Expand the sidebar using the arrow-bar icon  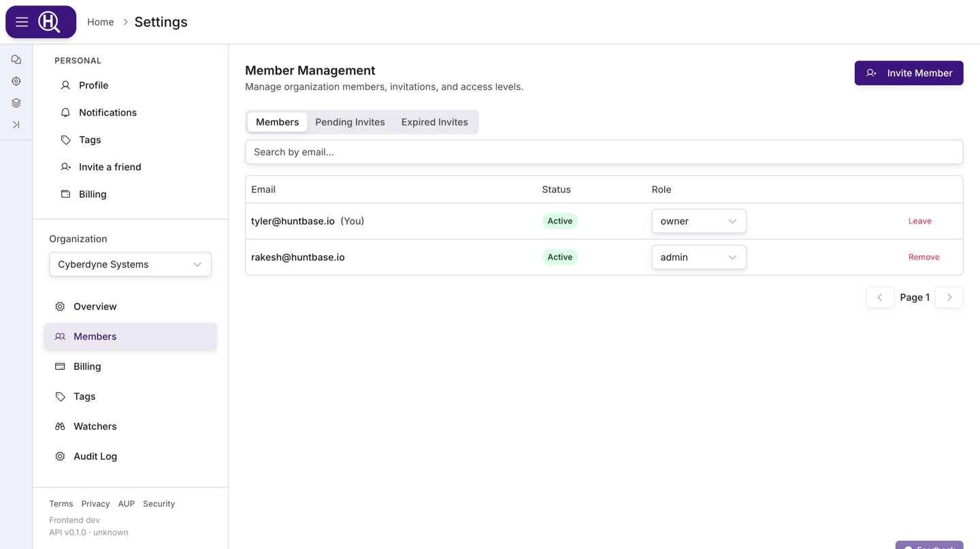(x=16, y=125)
